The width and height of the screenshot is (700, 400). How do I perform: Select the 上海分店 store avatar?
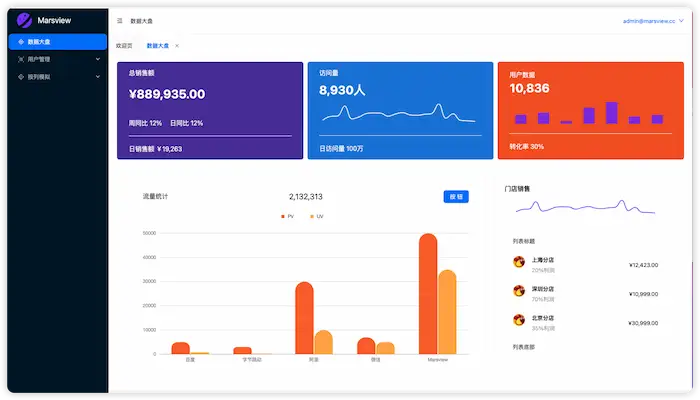tap(519, 262)
